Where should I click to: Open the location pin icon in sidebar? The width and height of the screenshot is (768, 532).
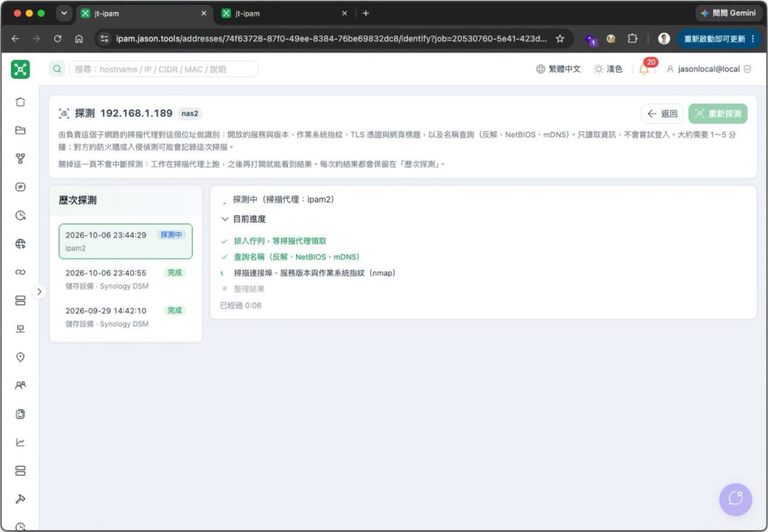click(20, 357)
